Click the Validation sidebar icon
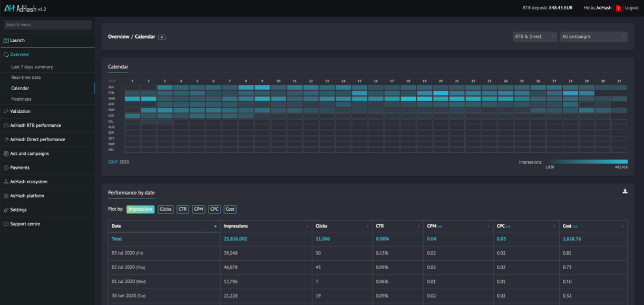Screen dimensions: 644x305 click(6, 112)
